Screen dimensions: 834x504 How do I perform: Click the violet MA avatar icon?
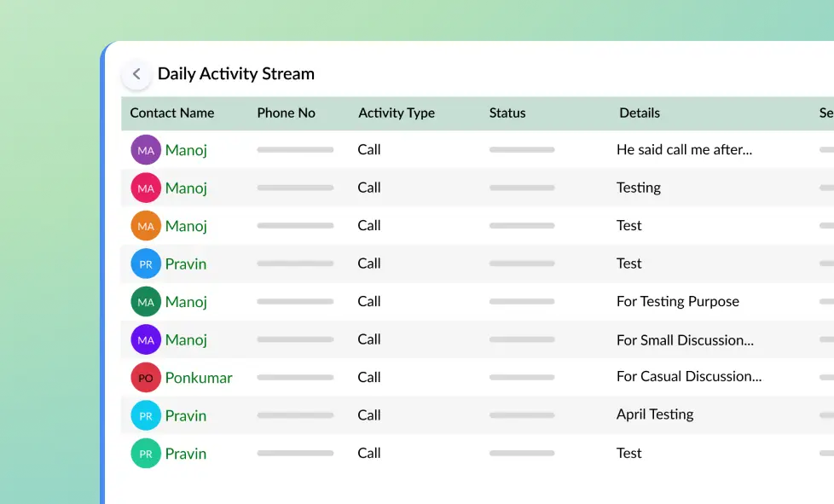point(146,339)
